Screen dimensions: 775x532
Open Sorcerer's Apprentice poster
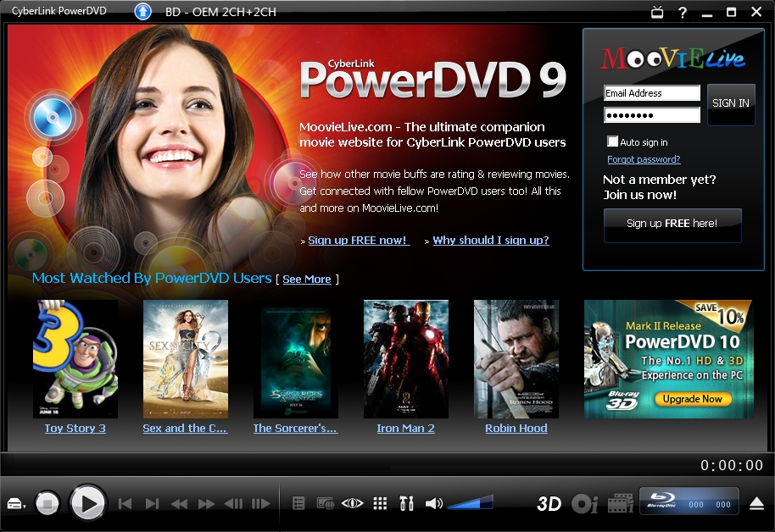tap(296, 359)
